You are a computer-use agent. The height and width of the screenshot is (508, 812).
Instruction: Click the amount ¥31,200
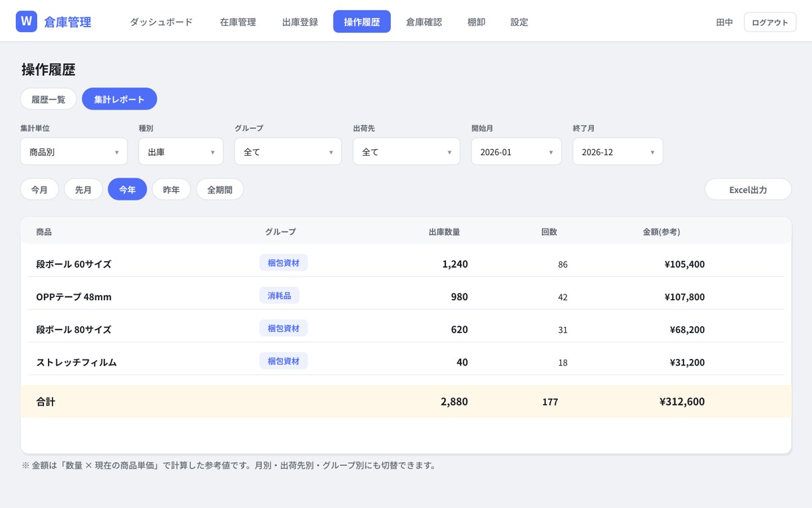[688, 362]
